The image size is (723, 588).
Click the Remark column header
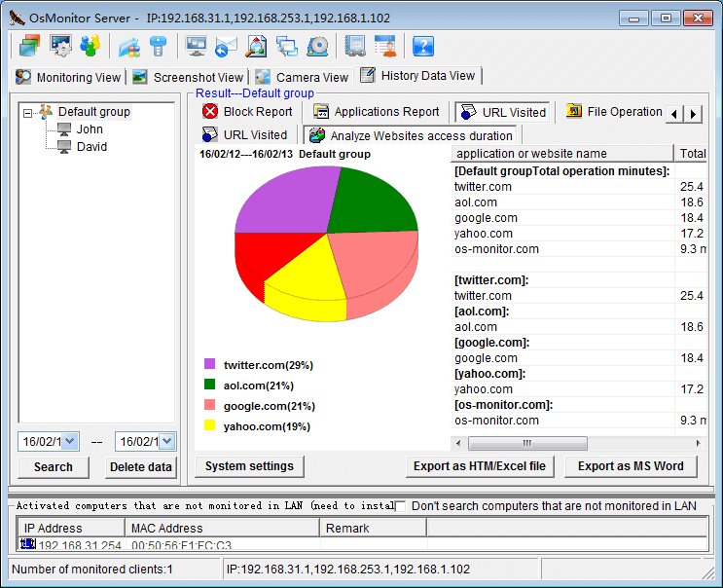click(x=373, y=528)
